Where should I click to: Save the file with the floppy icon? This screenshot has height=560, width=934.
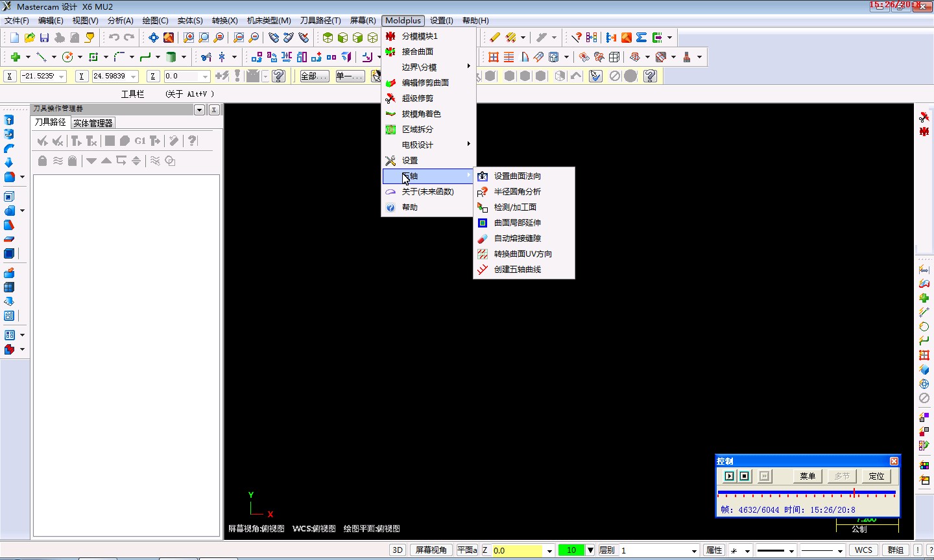click(x=44, y=38)
